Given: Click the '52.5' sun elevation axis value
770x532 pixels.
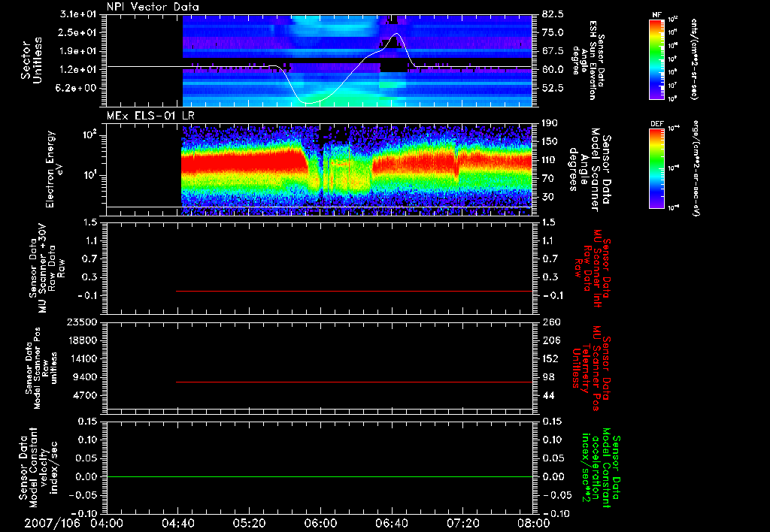Looking at the screenshot, I should [x=553, y=89].
